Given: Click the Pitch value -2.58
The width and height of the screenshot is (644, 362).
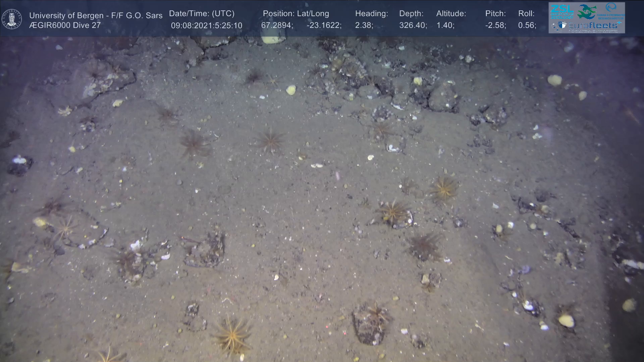Looking at the screenshot, I should [x=495, y=25].
